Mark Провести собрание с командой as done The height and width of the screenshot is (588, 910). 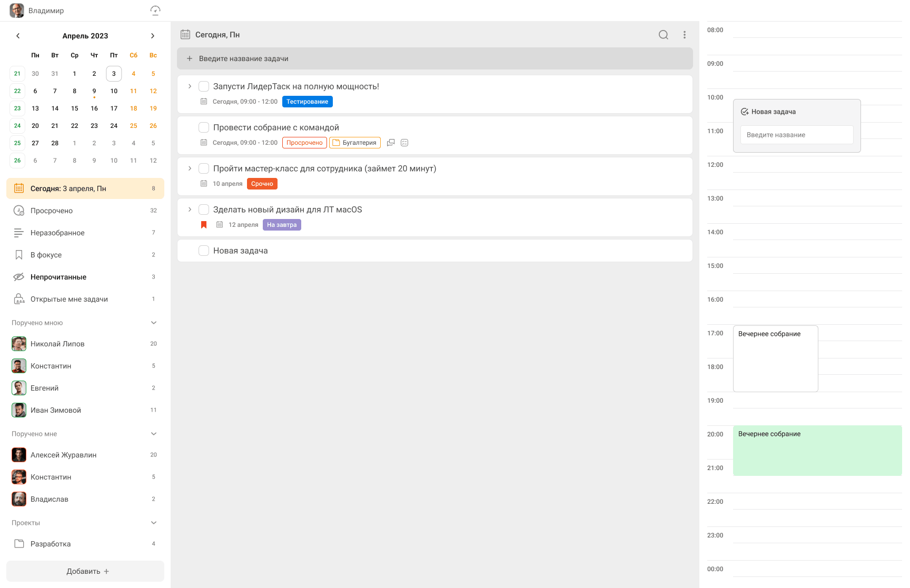pos(204,127)
